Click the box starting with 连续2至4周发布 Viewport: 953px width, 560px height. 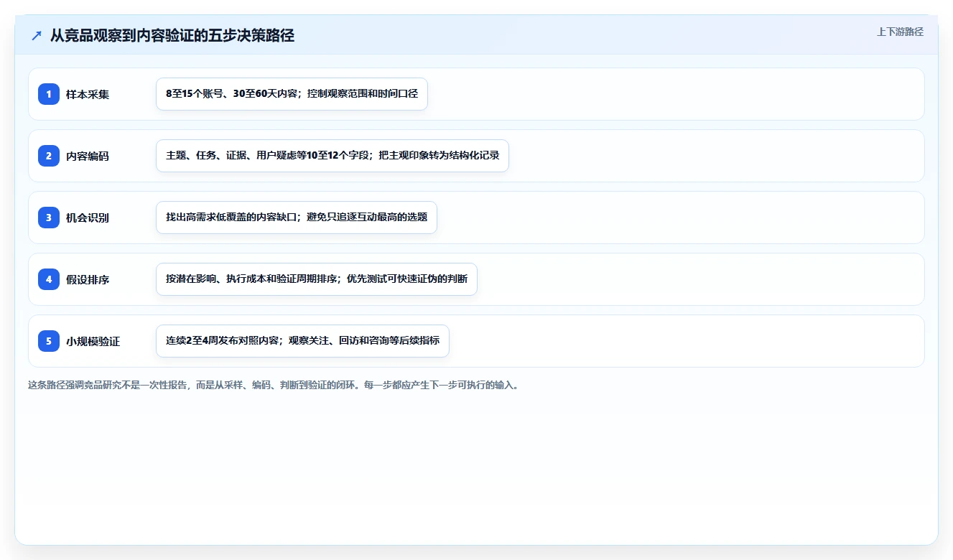302,341
